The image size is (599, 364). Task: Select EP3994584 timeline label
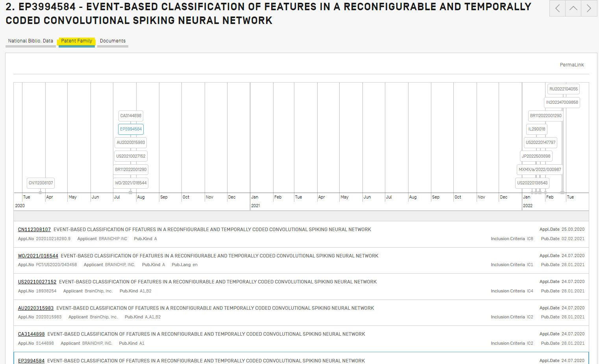[x=131, y=129]
